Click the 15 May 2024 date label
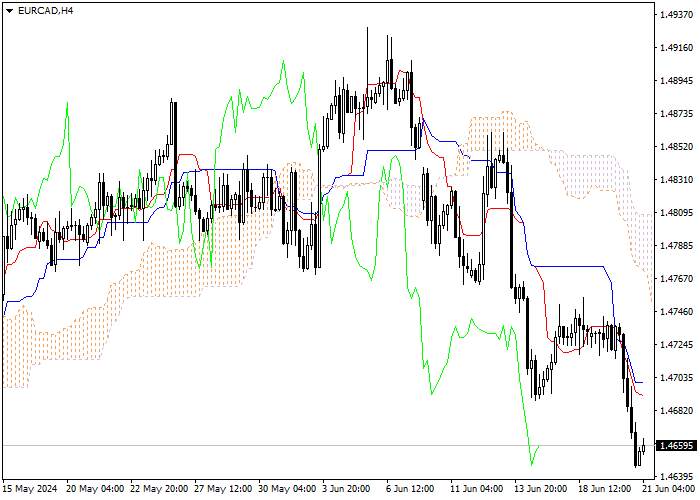 (30, 489)
